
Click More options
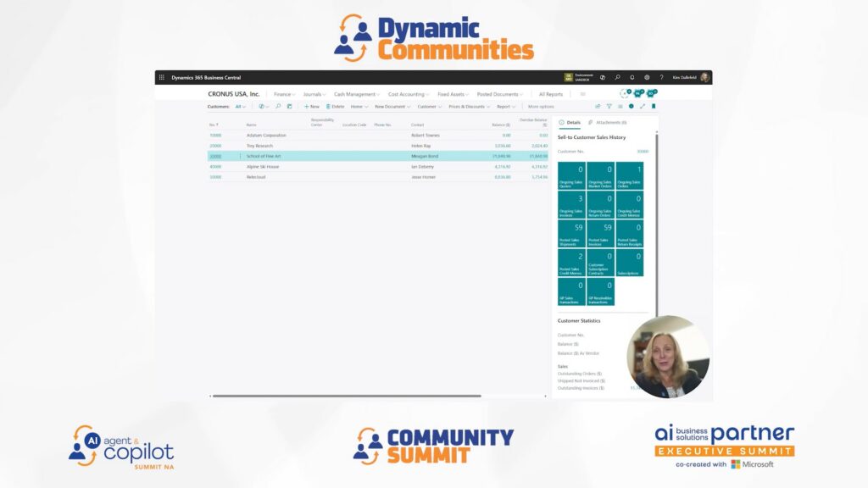[x=541, y=106]
